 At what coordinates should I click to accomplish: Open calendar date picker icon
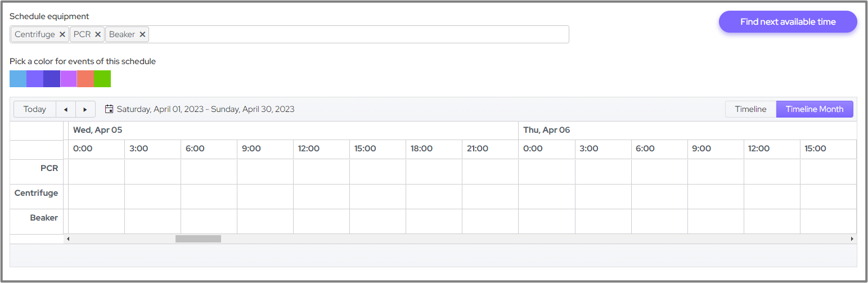(109, 109)
